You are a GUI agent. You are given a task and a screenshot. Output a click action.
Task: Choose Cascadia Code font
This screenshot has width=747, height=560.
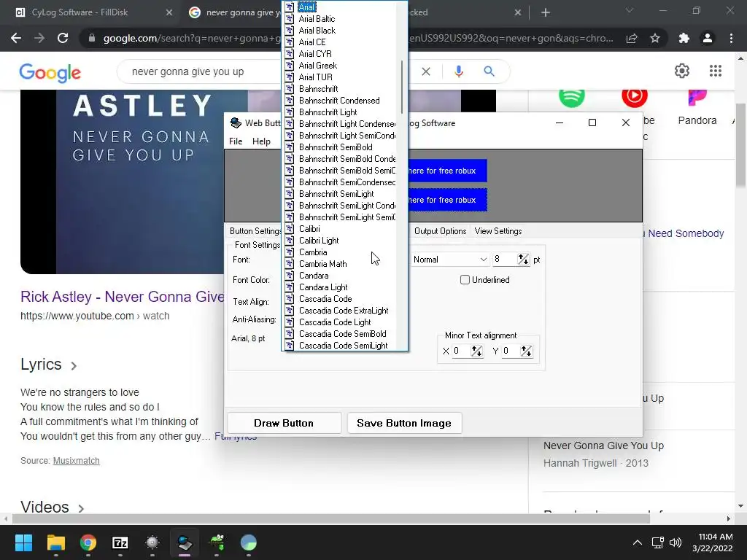click(x=325, y=299)
